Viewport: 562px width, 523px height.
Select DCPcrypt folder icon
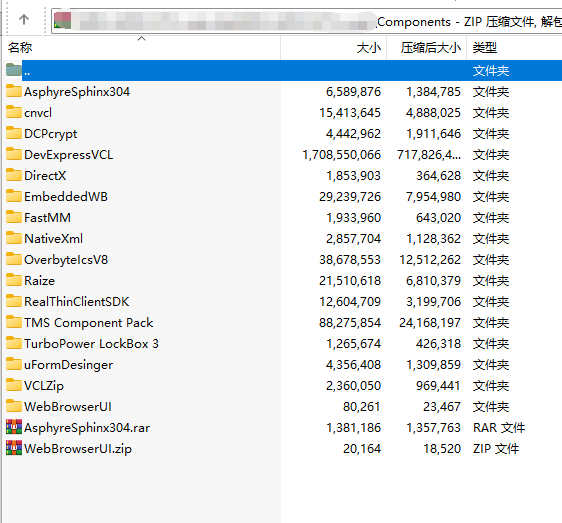point(14,133)
